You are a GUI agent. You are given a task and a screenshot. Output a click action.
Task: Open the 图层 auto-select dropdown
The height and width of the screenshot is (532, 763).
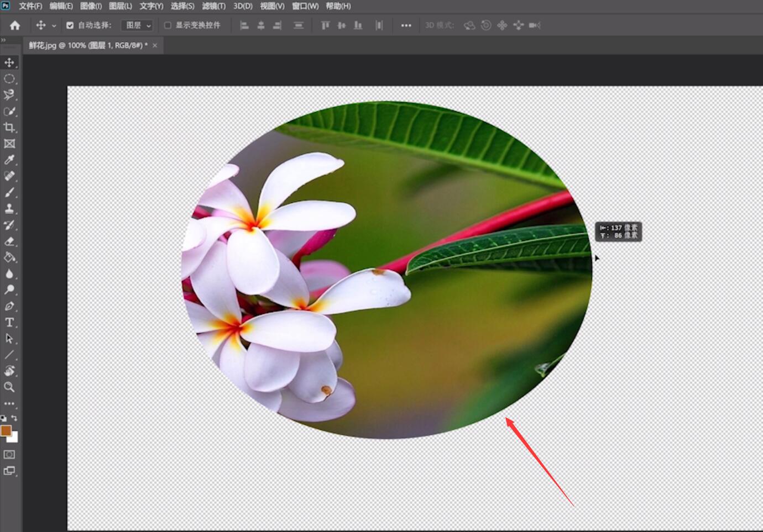[137, 25]
